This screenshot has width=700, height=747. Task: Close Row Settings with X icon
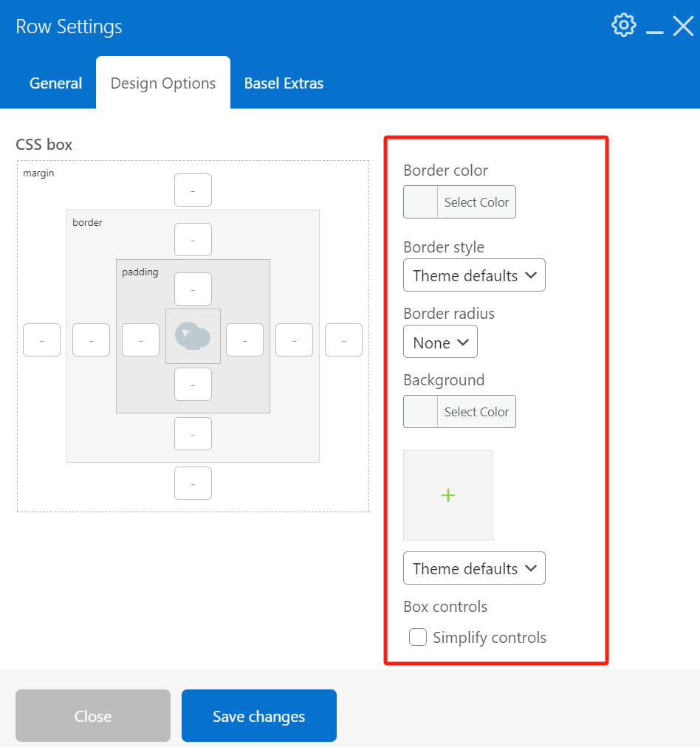pos(683,27)
